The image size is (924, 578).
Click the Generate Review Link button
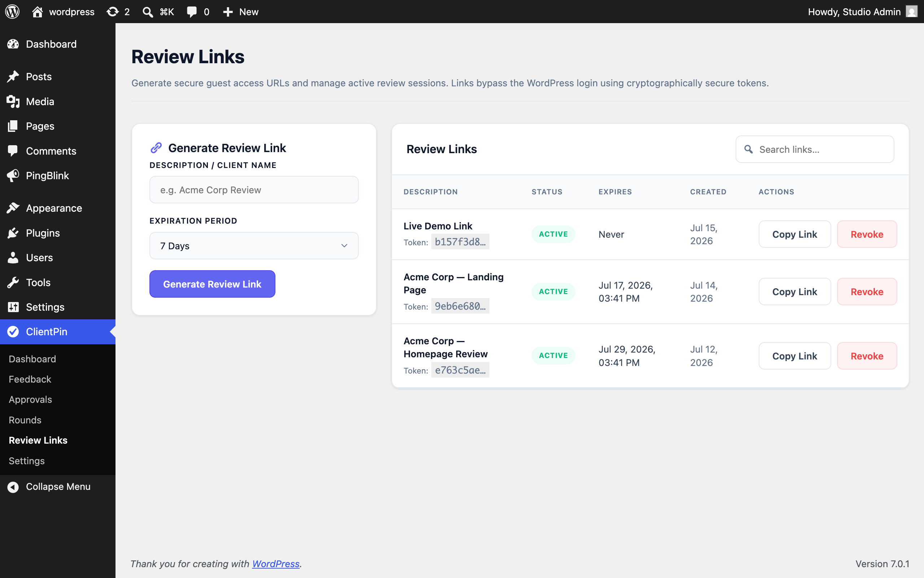pos(212,284)
